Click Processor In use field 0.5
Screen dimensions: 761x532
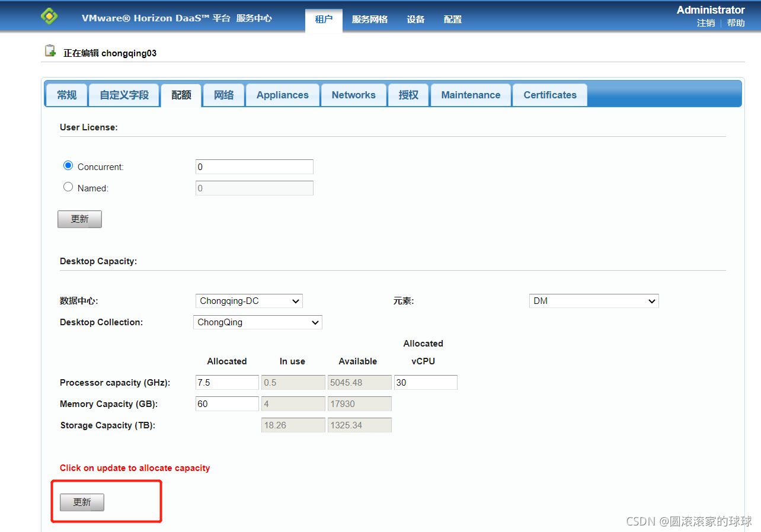pyautogui.click(x=293, y=382)
